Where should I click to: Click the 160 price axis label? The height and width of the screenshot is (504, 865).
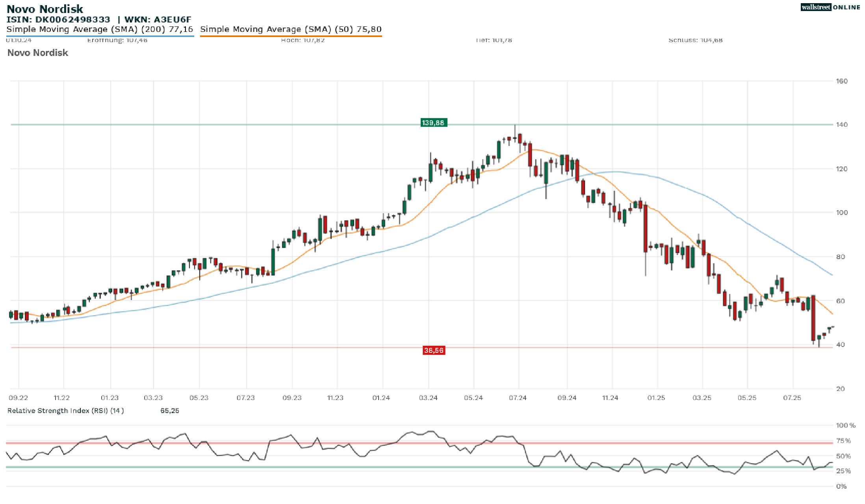pos(842,81)
